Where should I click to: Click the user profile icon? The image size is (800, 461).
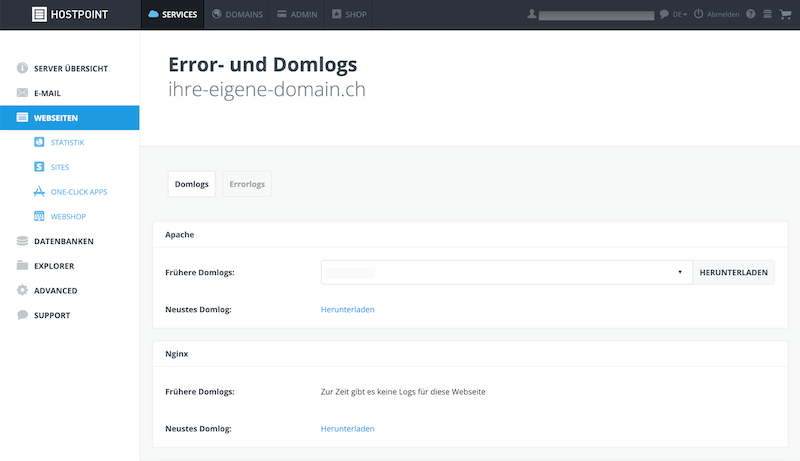[x=532, y=14]
